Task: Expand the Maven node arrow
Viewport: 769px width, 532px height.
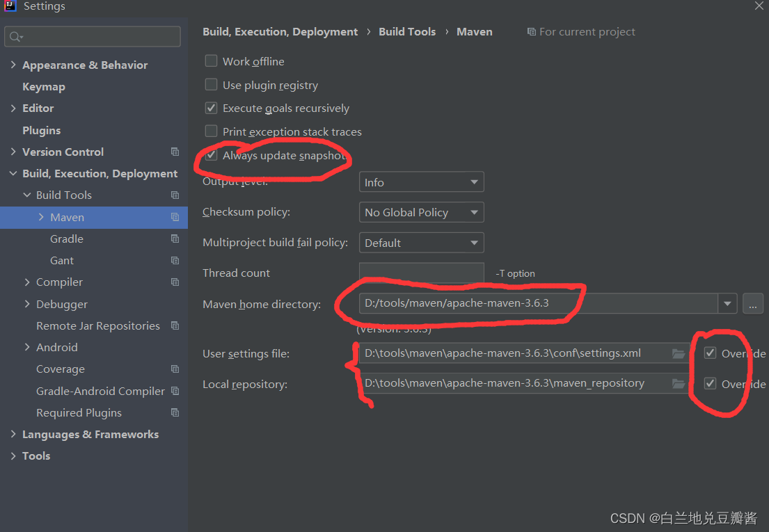Action: point(41,217)
